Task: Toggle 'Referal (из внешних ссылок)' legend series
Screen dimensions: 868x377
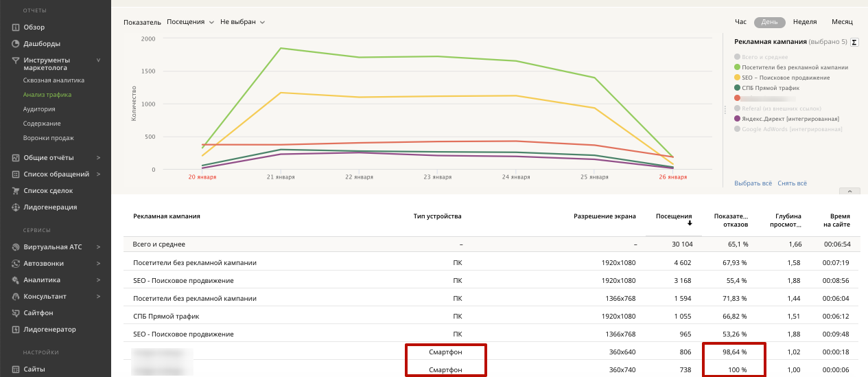Action: click(776, 108)
